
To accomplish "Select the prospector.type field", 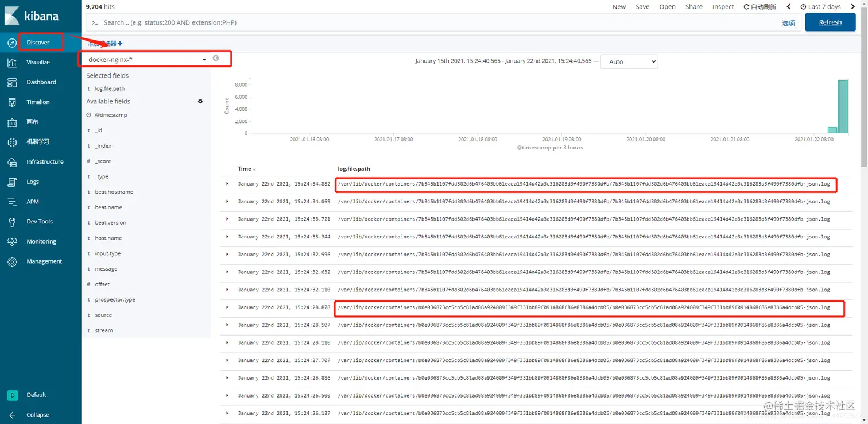I will coord(115,300).
